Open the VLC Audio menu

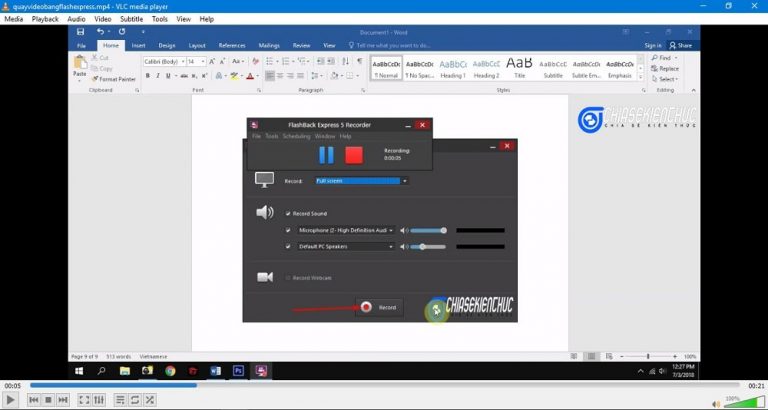click(76, 19)
